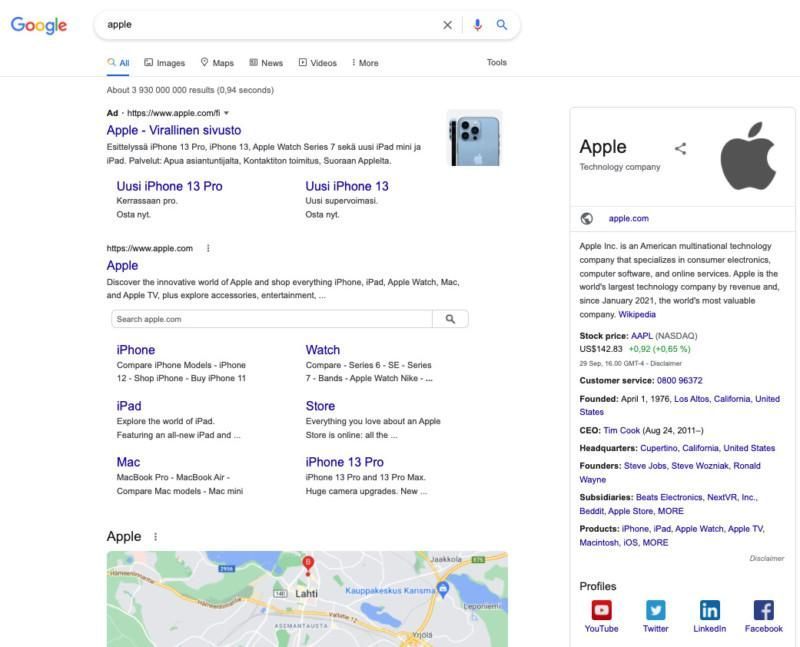Click Kauppakeskus Karisma shopping marker on map
Image resolution: width=800 pixels, height=647 pixels.
pyautogui.click(x=443, y=588)
